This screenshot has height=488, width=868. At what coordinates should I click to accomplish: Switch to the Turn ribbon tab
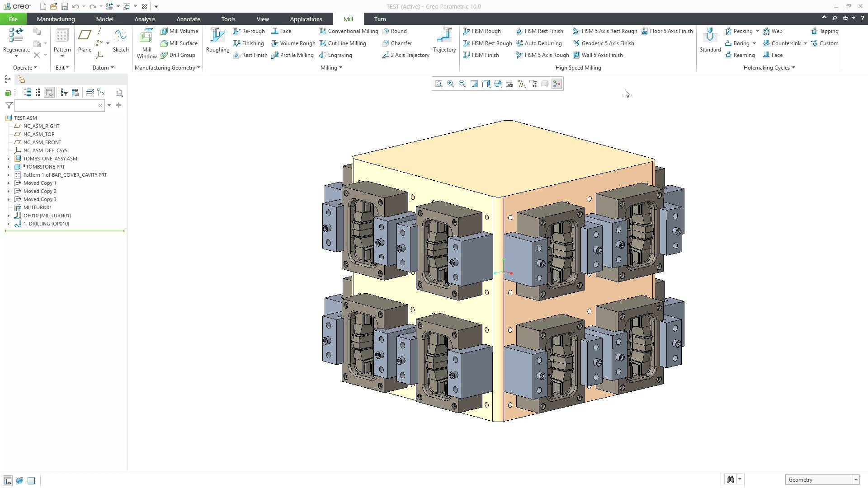[380, 19]
